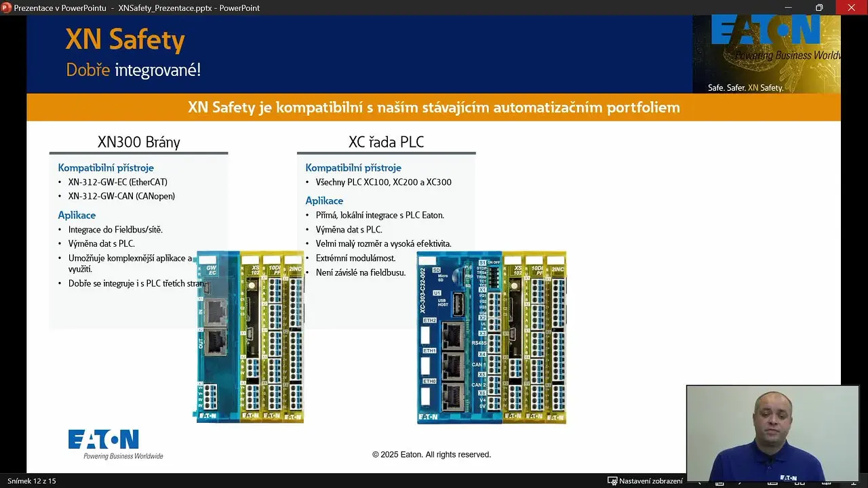Close the PowerPoint presentation window

point(851,7)
